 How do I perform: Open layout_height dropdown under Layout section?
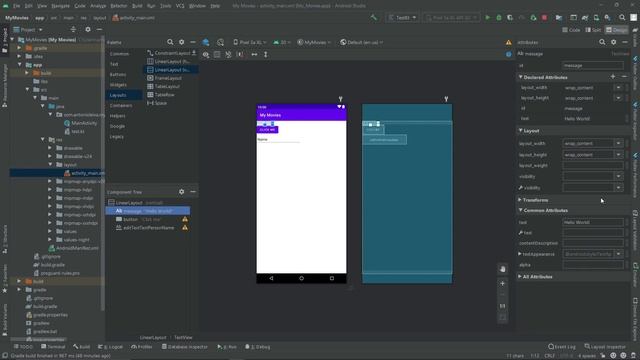pos(618,155)
